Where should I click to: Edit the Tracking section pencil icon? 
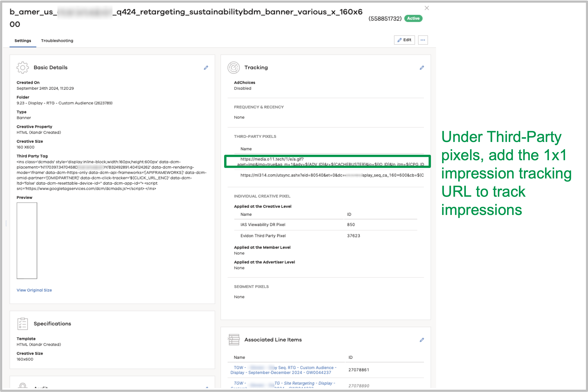422,68
